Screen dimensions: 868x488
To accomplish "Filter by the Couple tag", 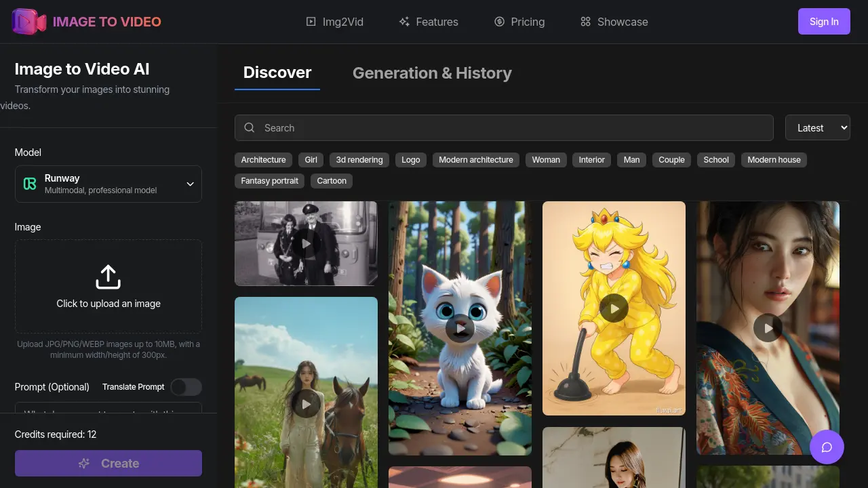I will click(x=672, y=160).
